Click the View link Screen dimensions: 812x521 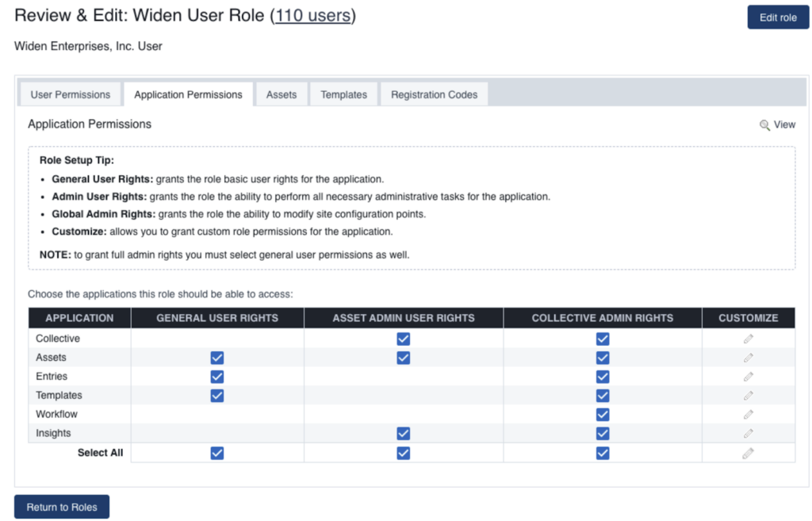pyautogui.click(x=784, y=125)
